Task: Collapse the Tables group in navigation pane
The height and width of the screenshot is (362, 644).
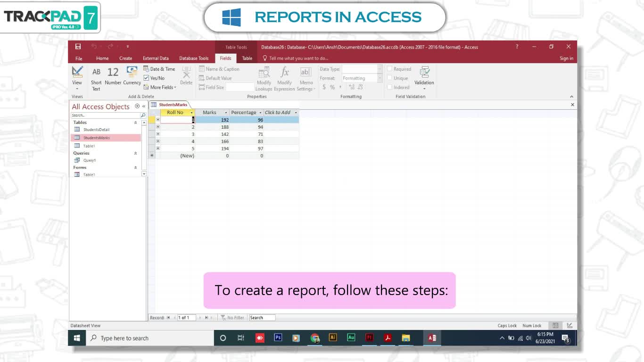Action: [136, 123]
